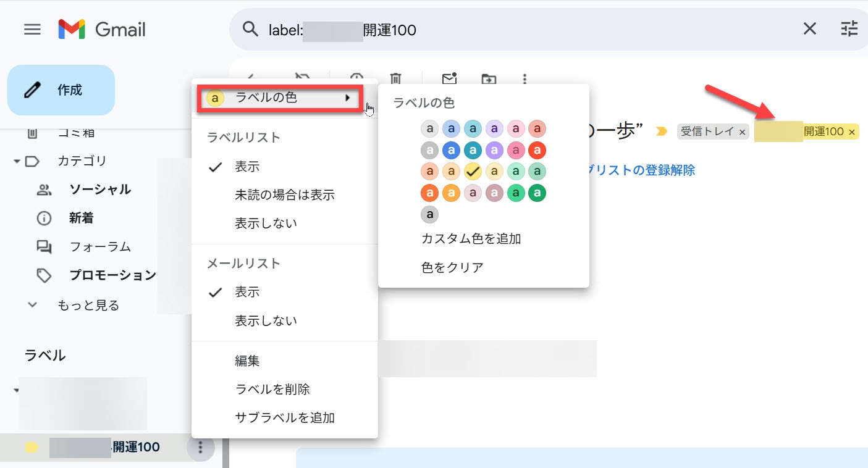The image size is (868, 468).
Task: Pick the yellow swatch with the checkmark
Action: (473, 171)
